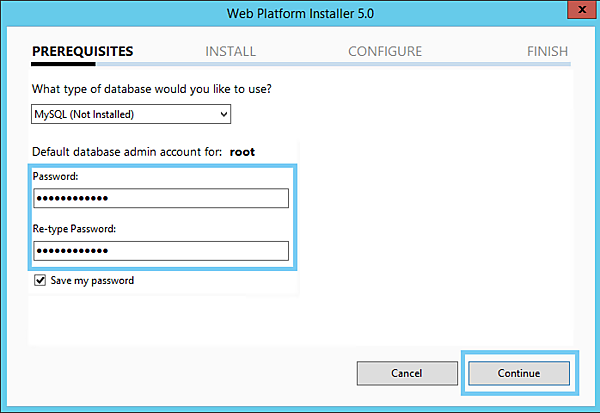Click the bold "root" account name
The image size is (600, 413).
pos(243,152)
